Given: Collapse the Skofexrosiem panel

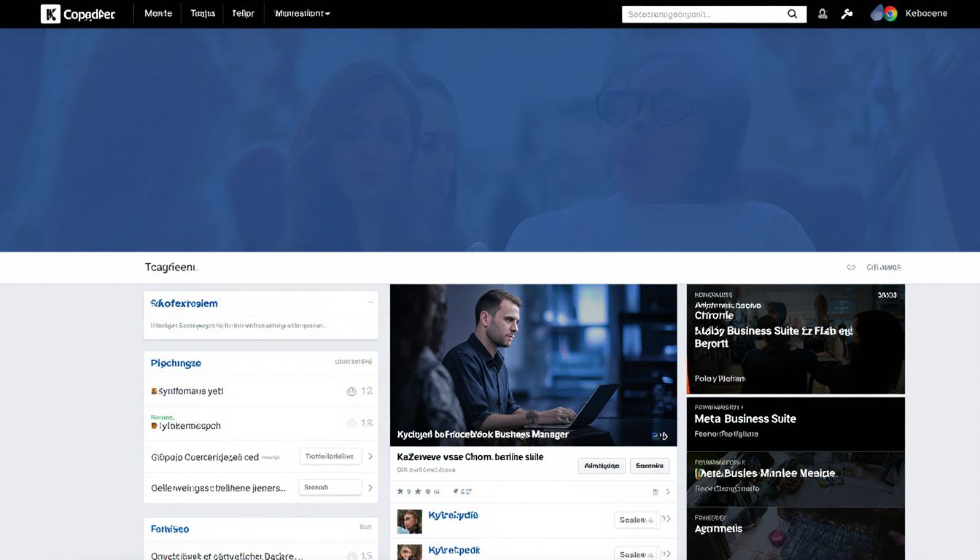Looking at the screenshot, I should (x=370, y=302).
